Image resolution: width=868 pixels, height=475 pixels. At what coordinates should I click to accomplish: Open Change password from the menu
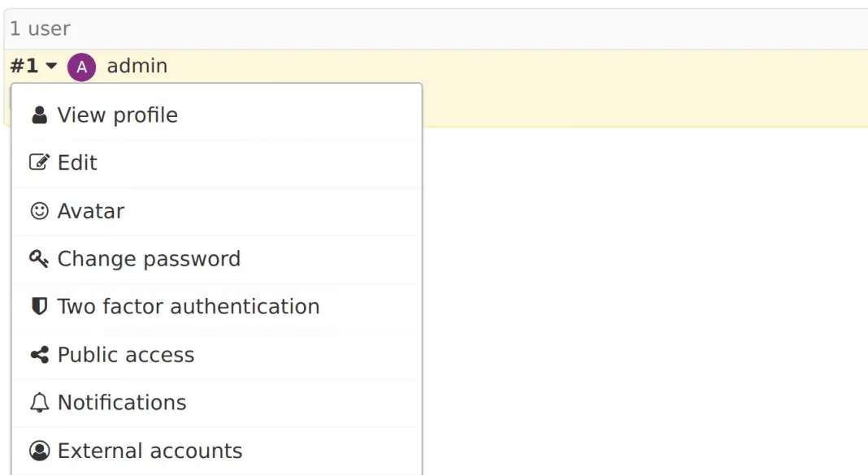(148, 258)
